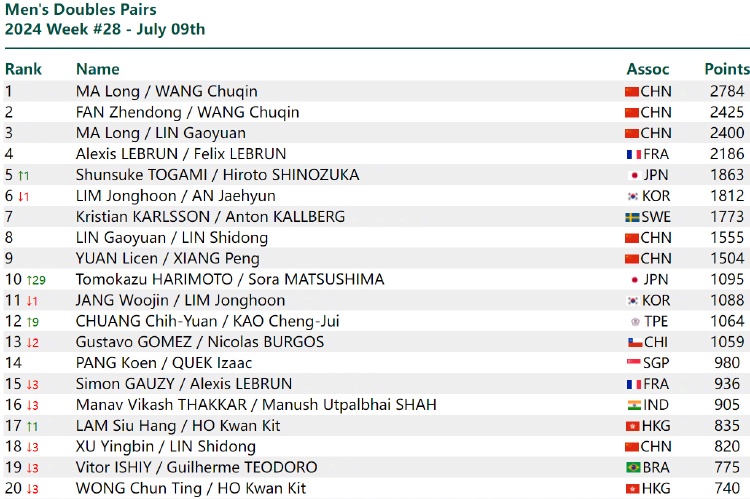Click the India flag beside Manav Vikash THAKKAR
The image size is (750, 499).
pyautogui.click(x=634, y=405)
